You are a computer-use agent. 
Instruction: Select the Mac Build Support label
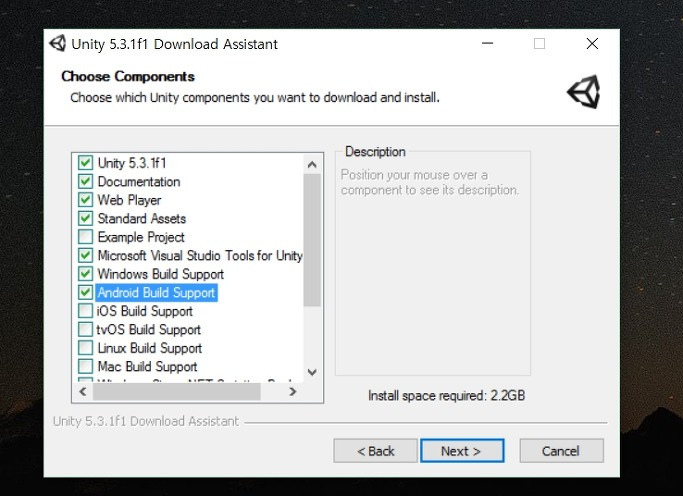pos(147,367)
